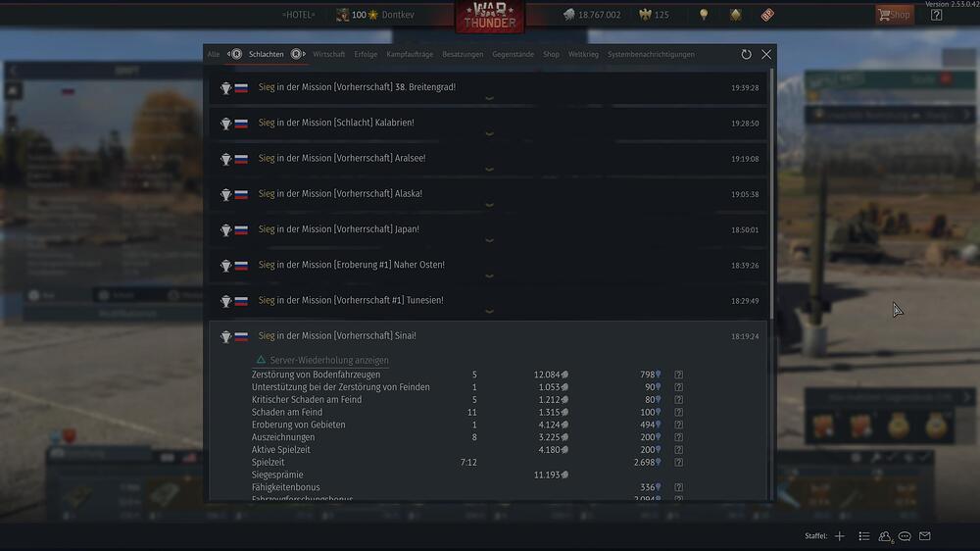Open the chat bubble icon
Viewport: 980px width, 551px height.
[x=905, y=536]
